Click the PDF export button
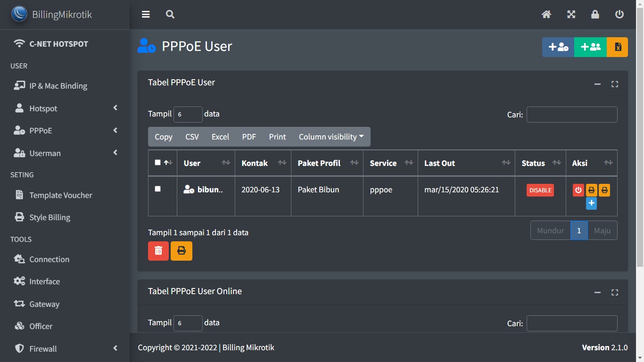The image size is (644, 362). [x=249, y=137]
